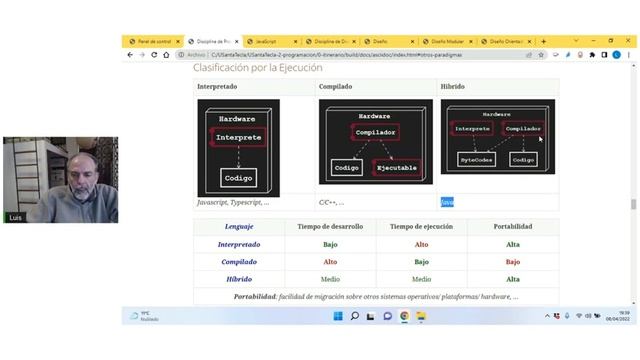
Task: Open the Chrome profile avatar
Action: [617, 55]
